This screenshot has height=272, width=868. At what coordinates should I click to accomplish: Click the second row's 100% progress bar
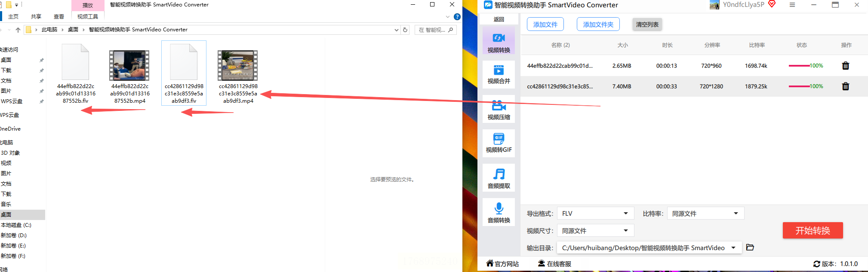(806, 86)
